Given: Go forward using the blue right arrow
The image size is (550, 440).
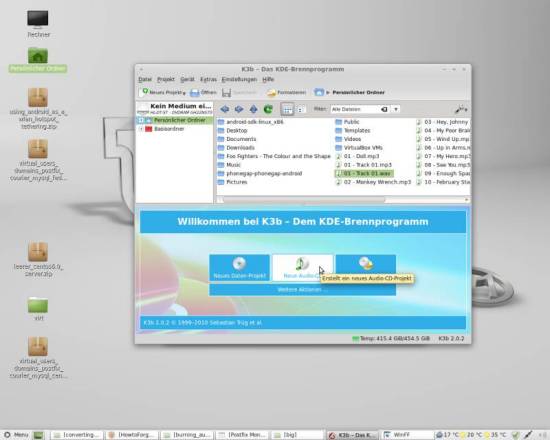Looking at the screenshot, I should (x=239, y=109).
